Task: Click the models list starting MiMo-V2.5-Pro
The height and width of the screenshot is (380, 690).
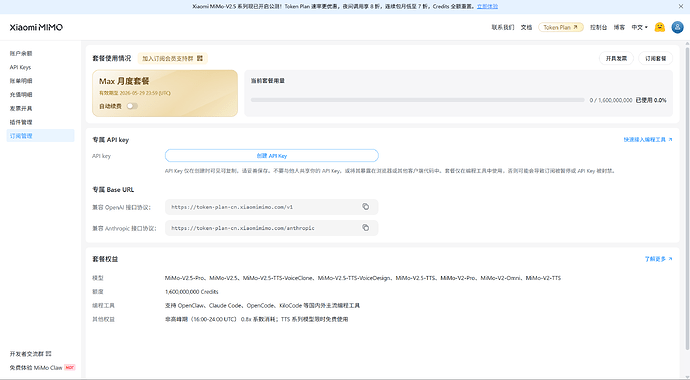Action: click(363, 278)
